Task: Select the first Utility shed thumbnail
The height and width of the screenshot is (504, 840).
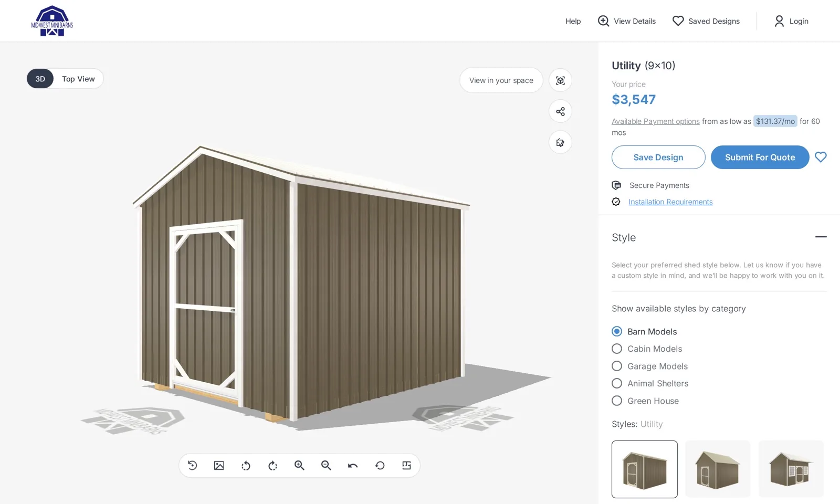Action: pyautogui.click(x=644, y=469)
